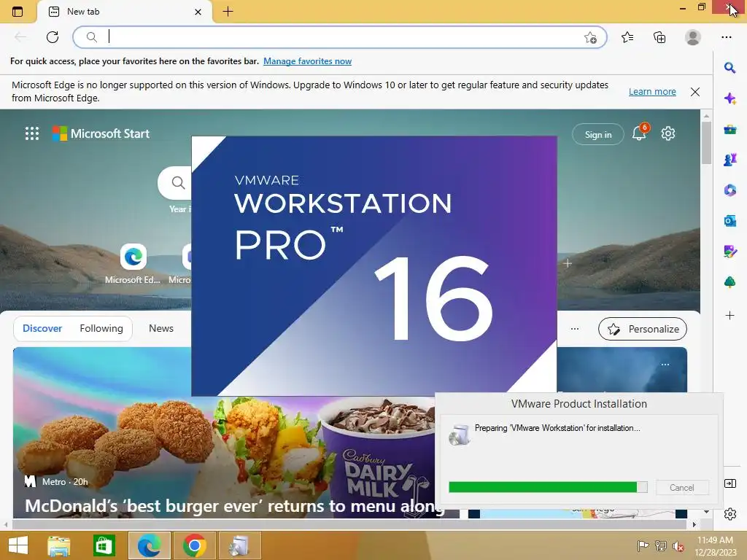Image resolution: width=747 pixels, height=560 pixels.
Task: Switch to VMware installer taskbar icon
Action: [x=239, y=545]
